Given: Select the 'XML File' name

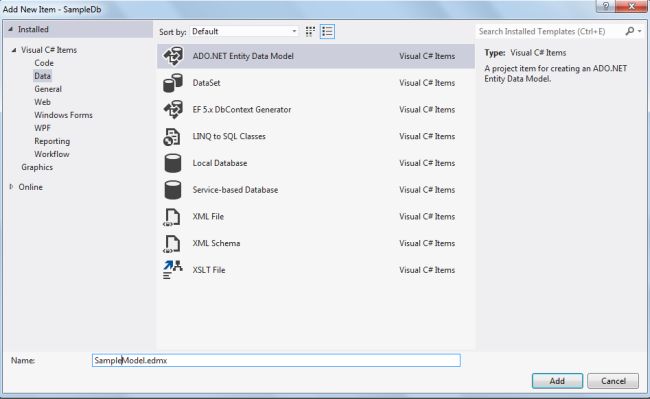Looking at the screenshot, I should [x=208, y=217].
